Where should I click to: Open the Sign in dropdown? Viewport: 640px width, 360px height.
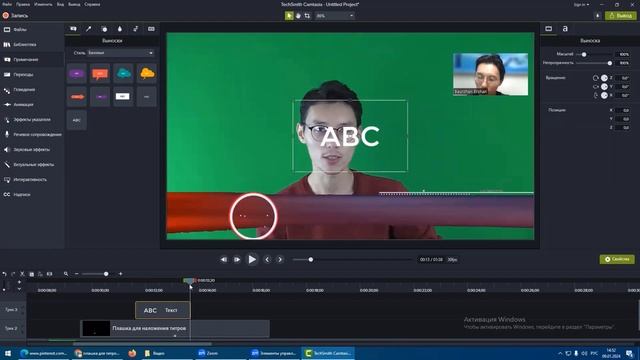click(x=581, y=4)
